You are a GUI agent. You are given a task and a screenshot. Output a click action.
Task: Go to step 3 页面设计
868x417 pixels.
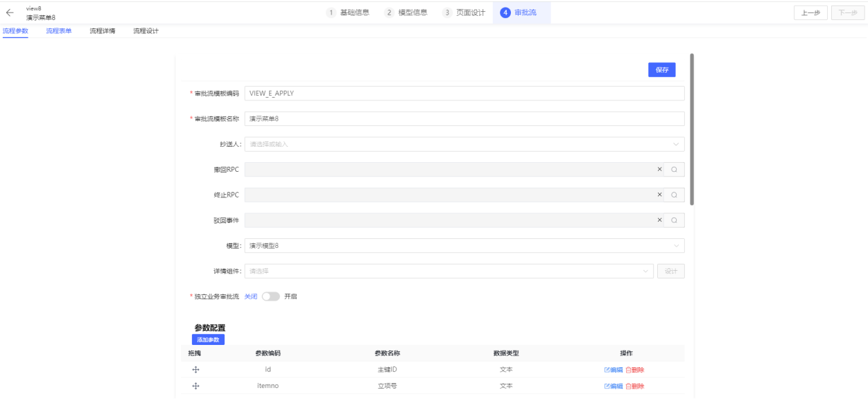[x=464, y=12]
